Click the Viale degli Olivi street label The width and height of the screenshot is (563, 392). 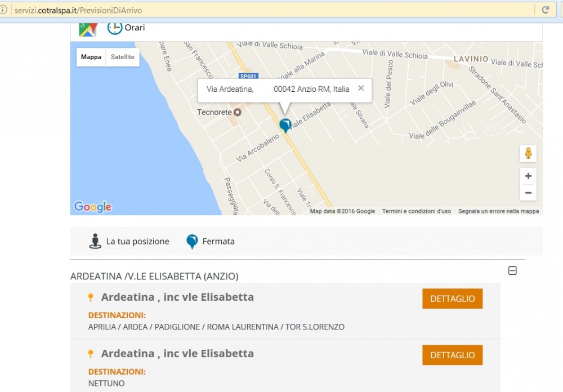tap(432, 93)
